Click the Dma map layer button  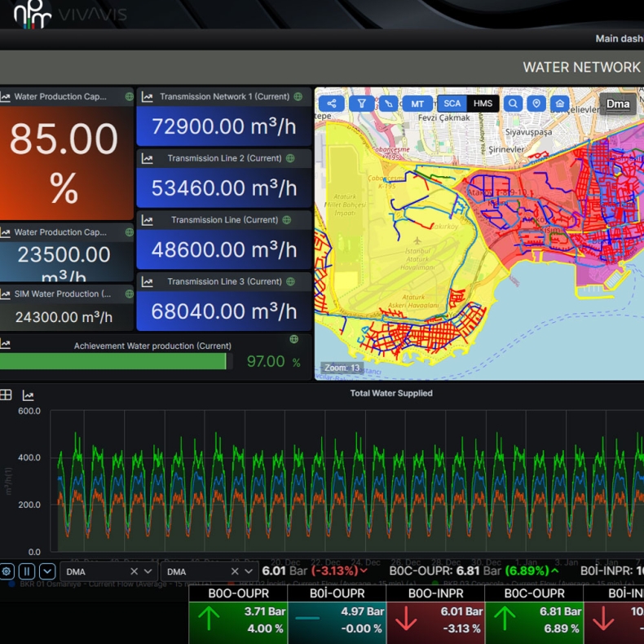click(x=618, y=104)
